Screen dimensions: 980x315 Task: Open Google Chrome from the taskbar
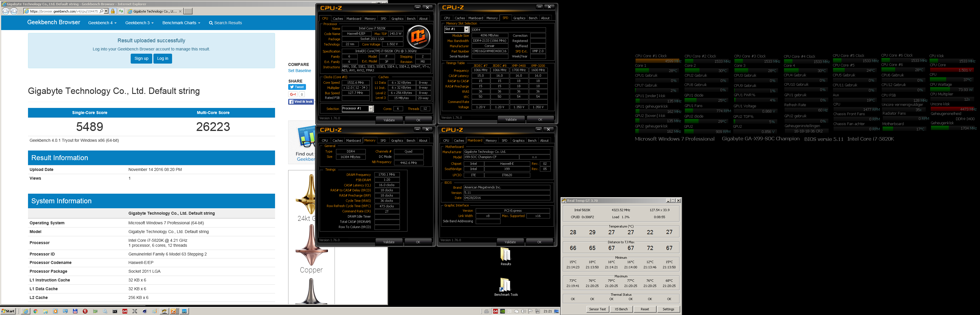tap(36, 311)
